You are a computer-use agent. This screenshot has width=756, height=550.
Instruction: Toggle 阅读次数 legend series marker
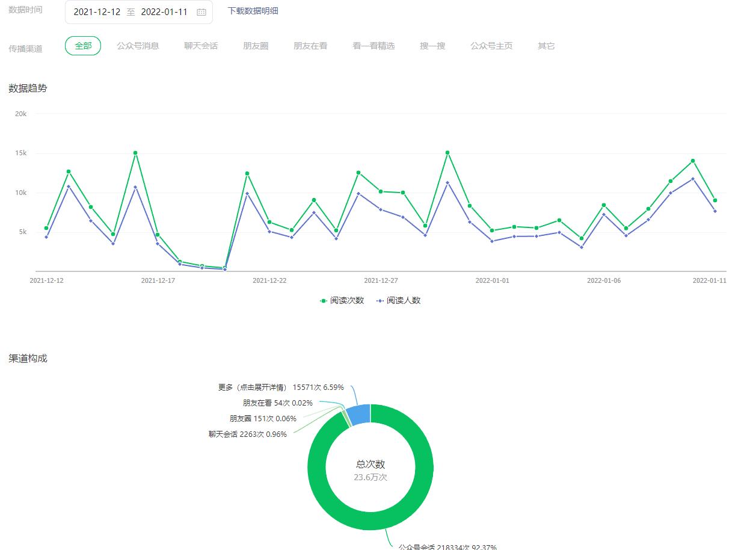pos(324,300)
